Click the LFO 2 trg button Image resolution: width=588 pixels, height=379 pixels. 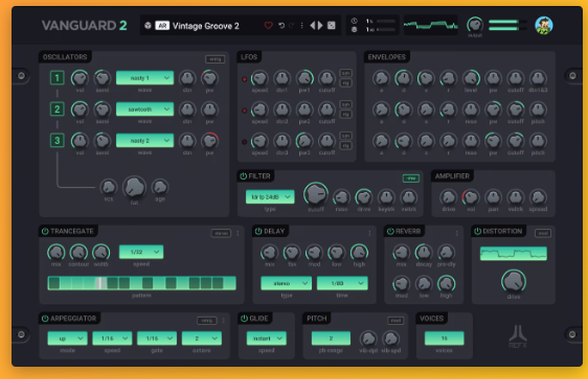coord(346,114)
